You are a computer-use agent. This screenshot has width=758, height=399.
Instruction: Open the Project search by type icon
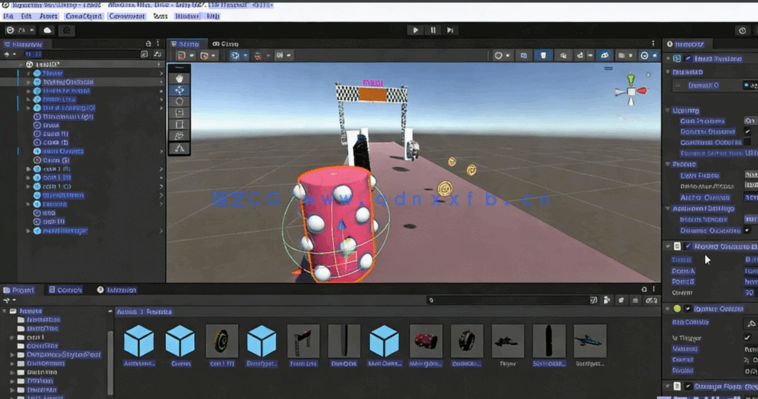[607, 300]
